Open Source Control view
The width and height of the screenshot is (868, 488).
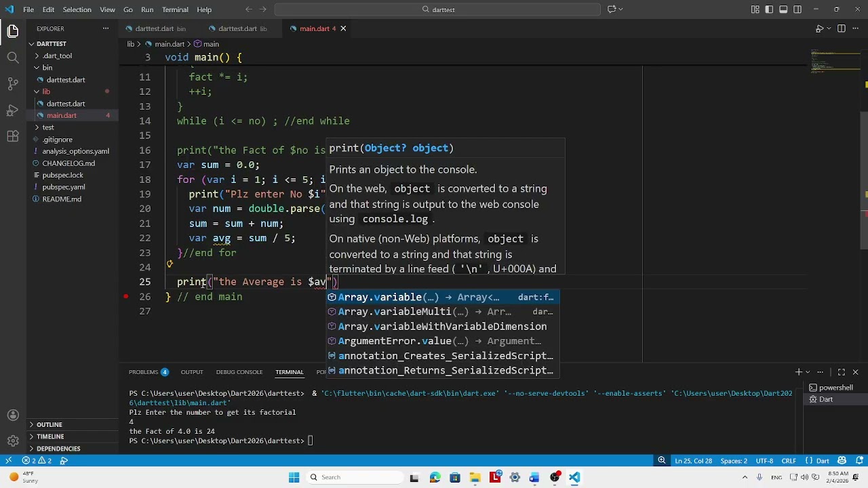(x=13, y=84)
